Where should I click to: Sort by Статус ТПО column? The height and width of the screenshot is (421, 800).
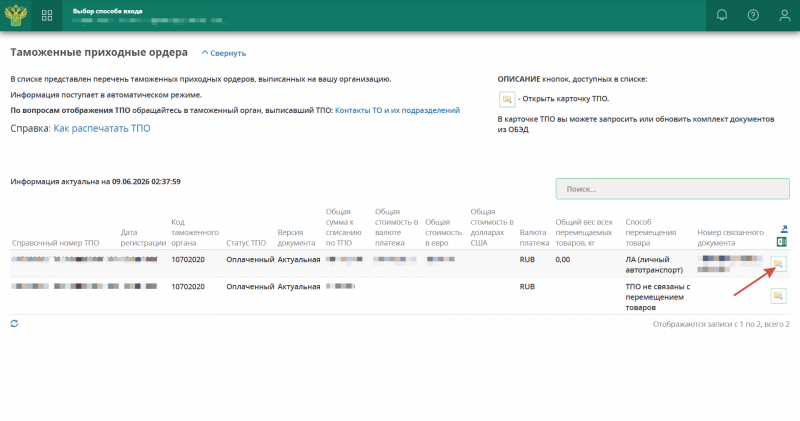pyautogui.click(x=246, y=243)
